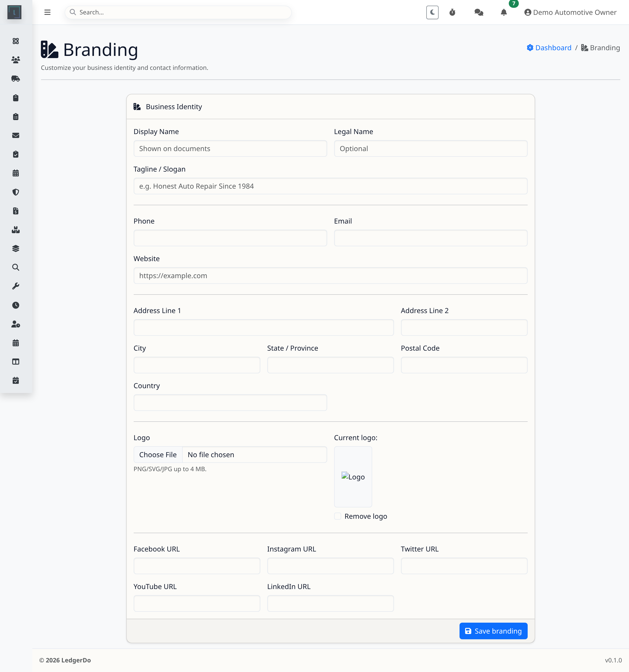Viewport: 629px width, 672px height.
Task: Open the magnifier search icon in sidebar
Action: [x=16, y=267]
